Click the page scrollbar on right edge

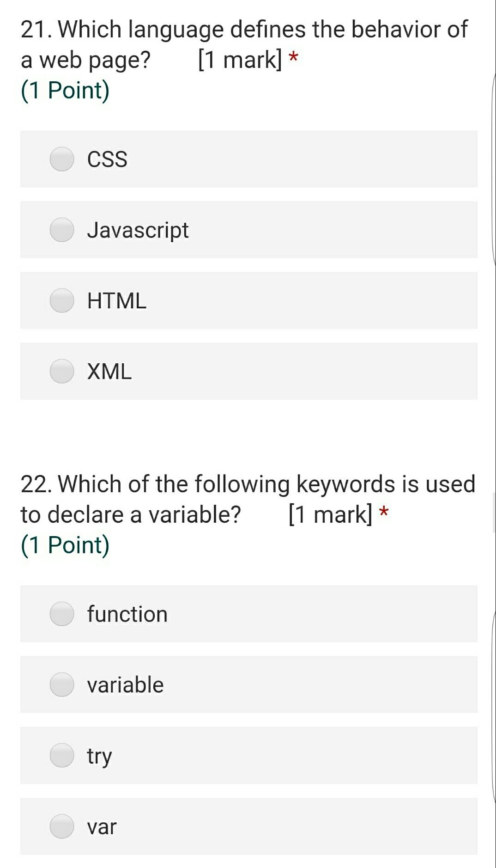(494, 513)
